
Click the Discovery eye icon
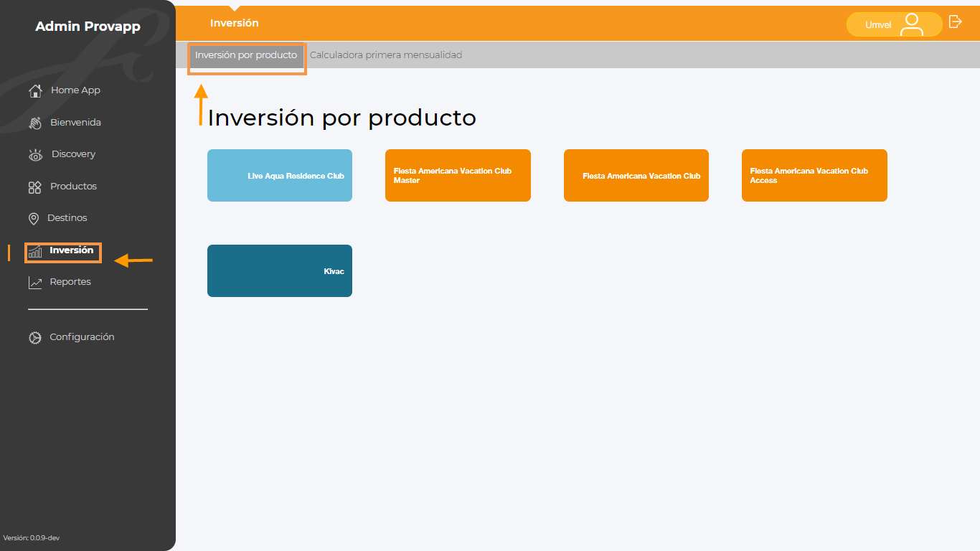[35, 154]
